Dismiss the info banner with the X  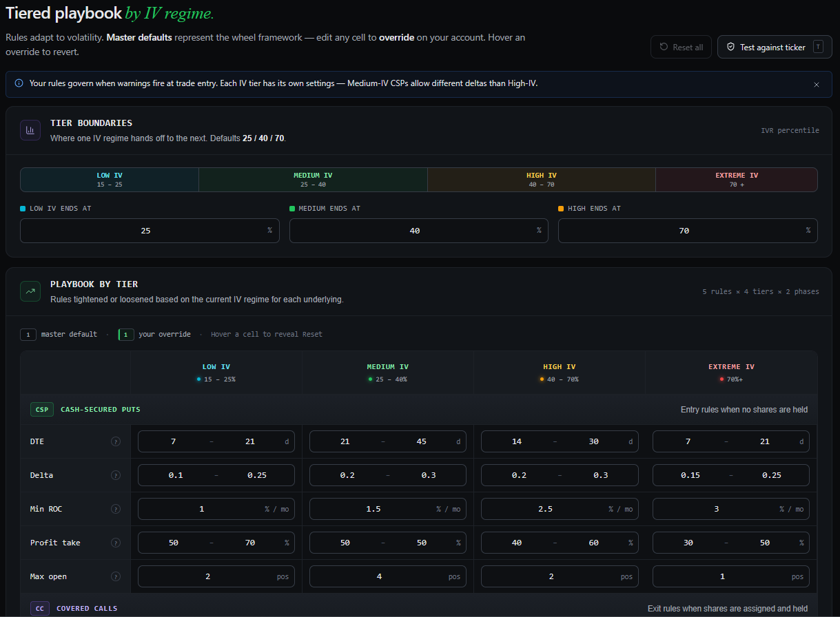click(817, 84)
